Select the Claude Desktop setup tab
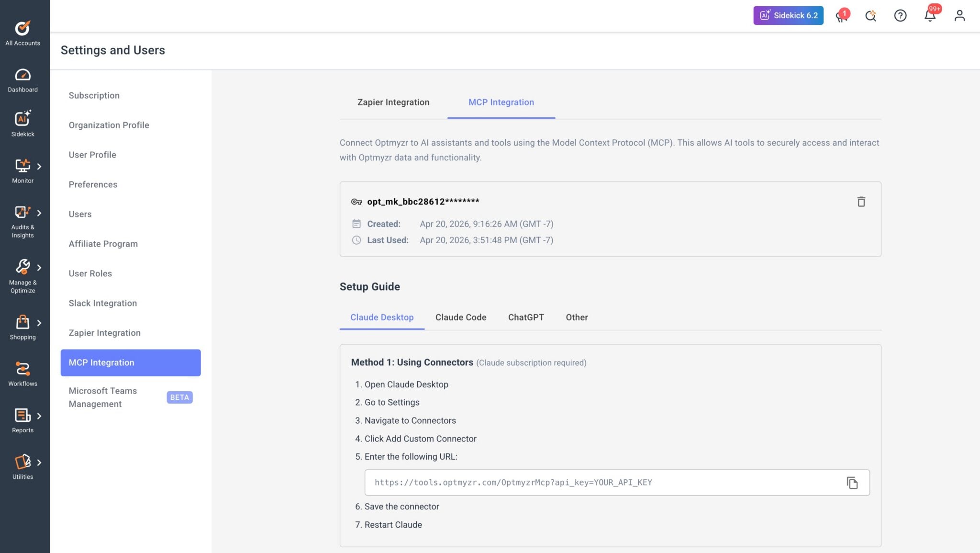This screenshot has height=553, width=980. point(382,317)
